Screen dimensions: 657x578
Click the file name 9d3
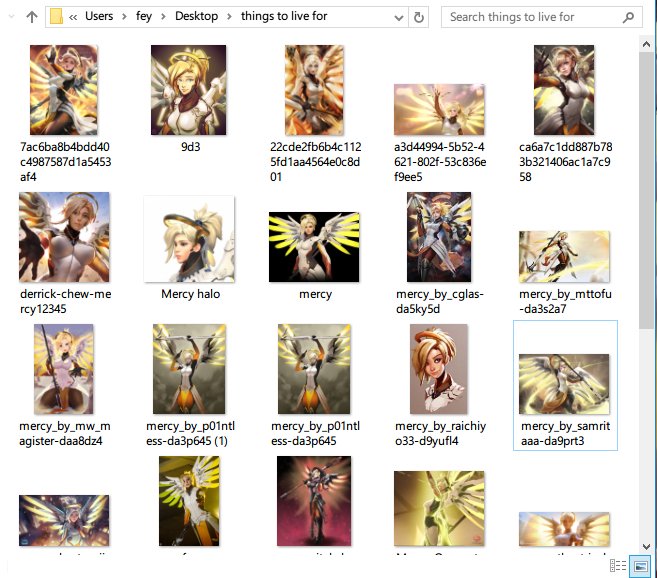(191, 147)
